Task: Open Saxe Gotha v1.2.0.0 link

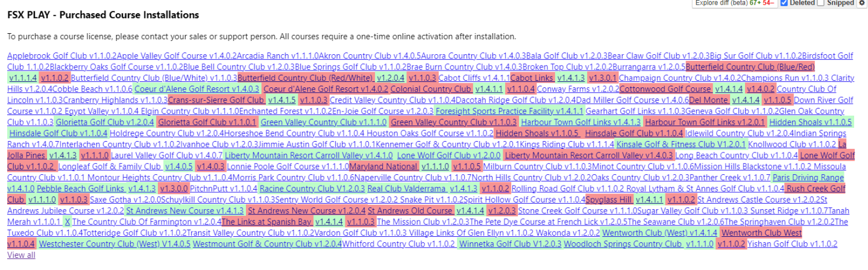Action: point(125,200)
